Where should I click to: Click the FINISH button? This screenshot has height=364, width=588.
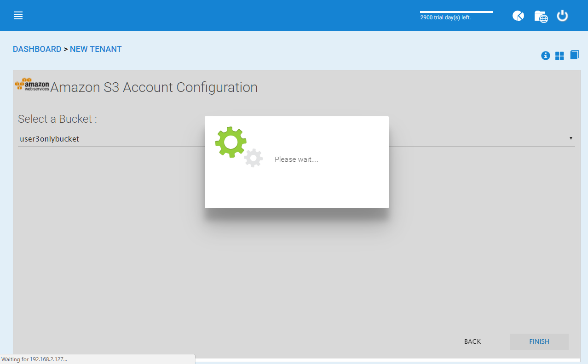[x=539, y=341]
